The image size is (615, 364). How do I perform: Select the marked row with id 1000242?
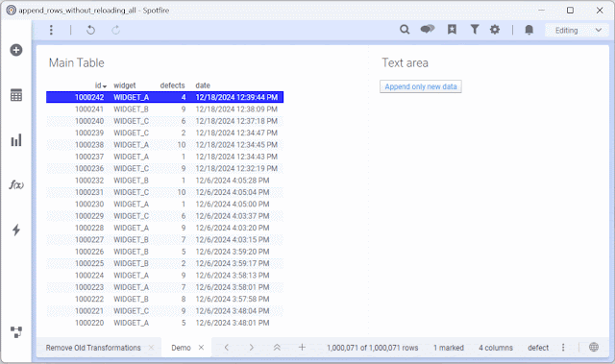[x=164, y=97]
